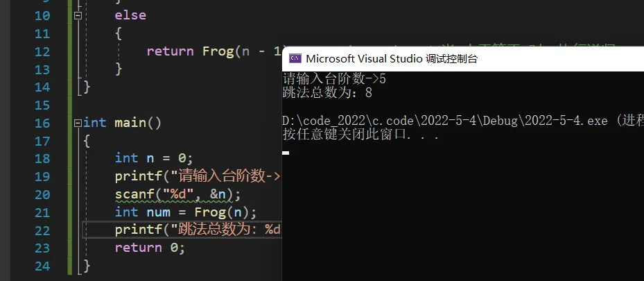Image resolution: width=644 pixels, height=281 pixels.
Task: Click the else keyword on line 10
Action: coord(130,15)
